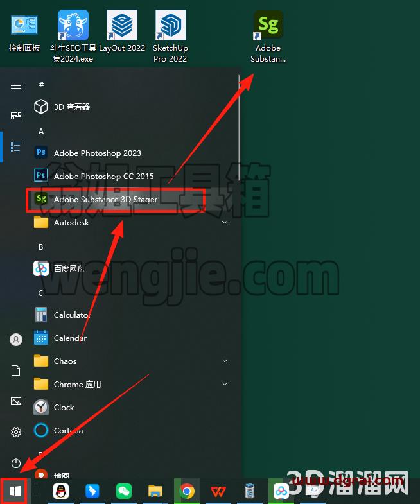Jump via the # section header

[x=41, y=85]
